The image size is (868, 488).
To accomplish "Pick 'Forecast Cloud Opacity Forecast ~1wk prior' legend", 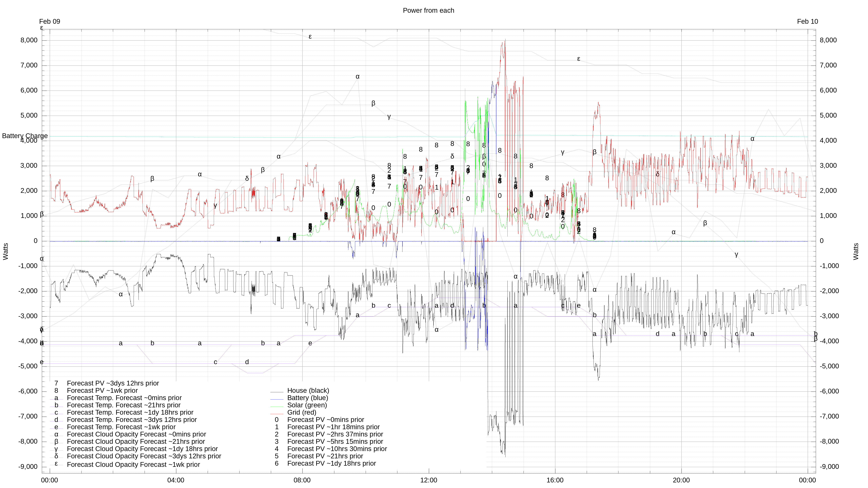I will click(133, 464).
